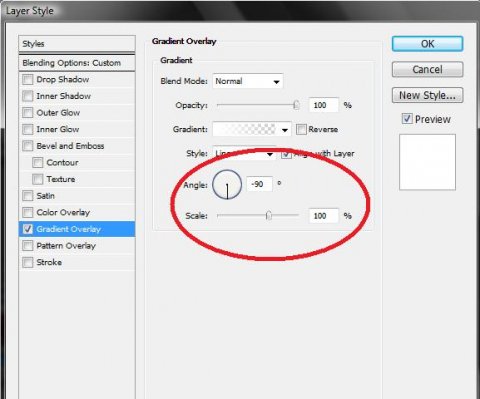Select the Inner Shadow label
The height and width of the screenshot is (399, 480).
click(x=63, y=96)
